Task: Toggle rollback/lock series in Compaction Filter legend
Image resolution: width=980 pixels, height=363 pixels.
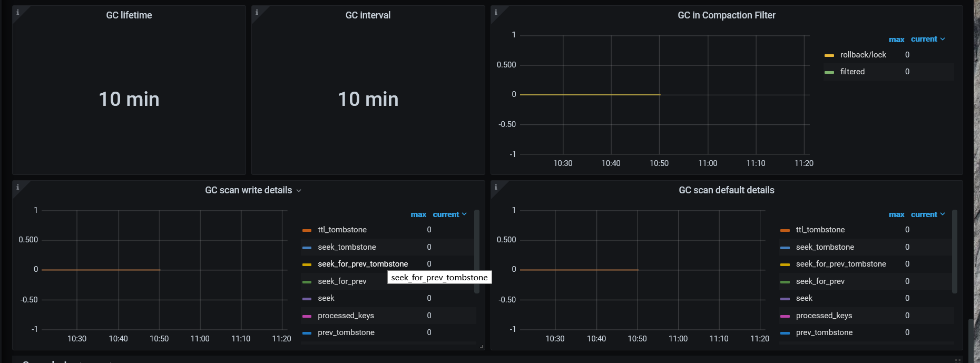Action: pyautogui.click(x=863, y=55)
